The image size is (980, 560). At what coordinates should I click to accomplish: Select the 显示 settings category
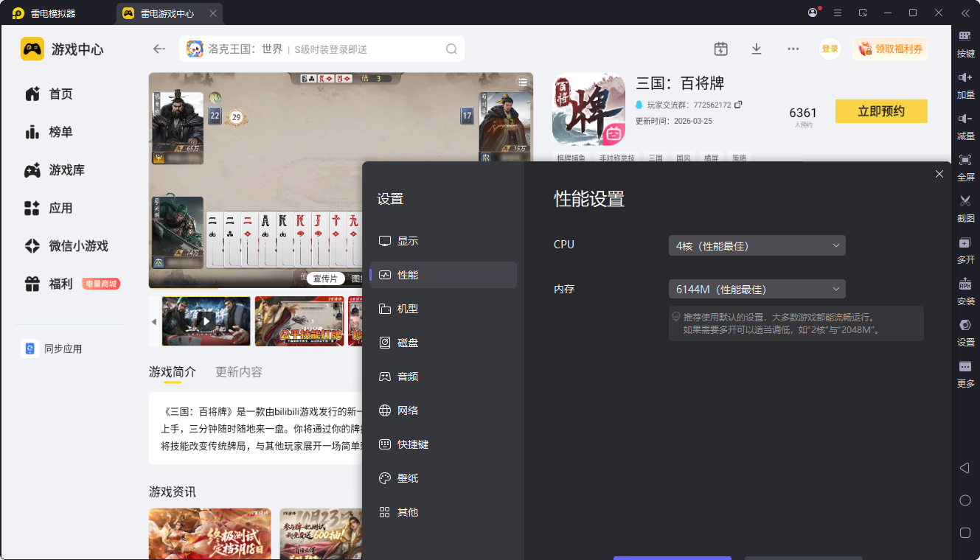click(407, 241)
